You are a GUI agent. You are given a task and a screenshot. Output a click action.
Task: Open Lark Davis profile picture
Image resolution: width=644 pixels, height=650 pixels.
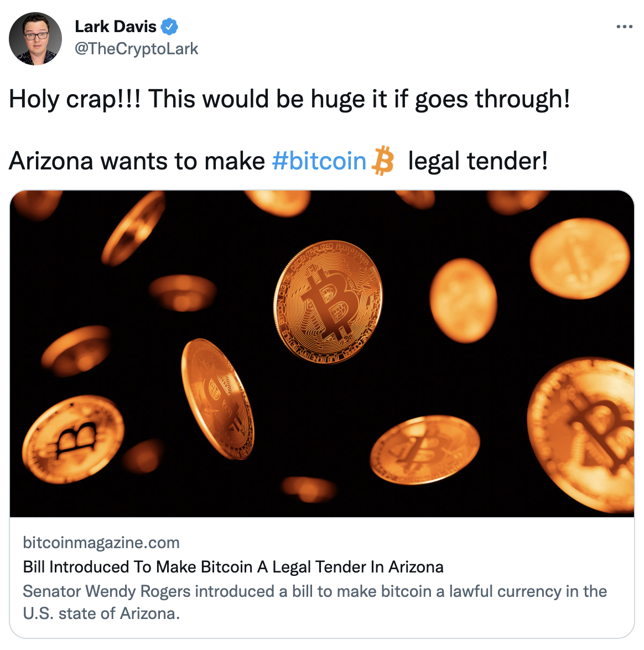coord(35,39)
